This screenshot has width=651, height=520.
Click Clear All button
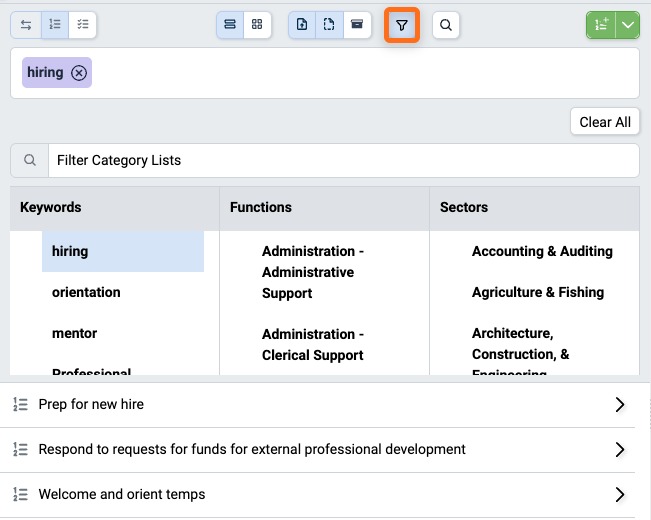click(x=605, y=122)
